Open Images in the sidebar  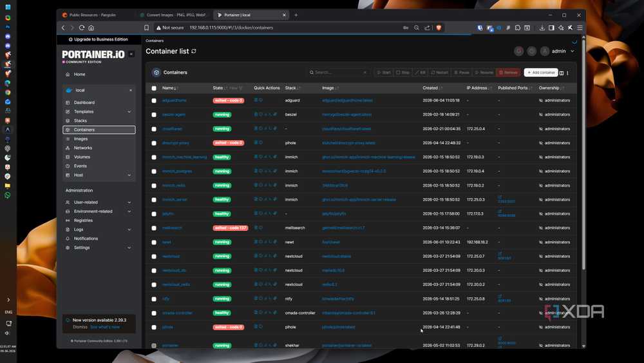pyautogui.click(x=80, y=139)
